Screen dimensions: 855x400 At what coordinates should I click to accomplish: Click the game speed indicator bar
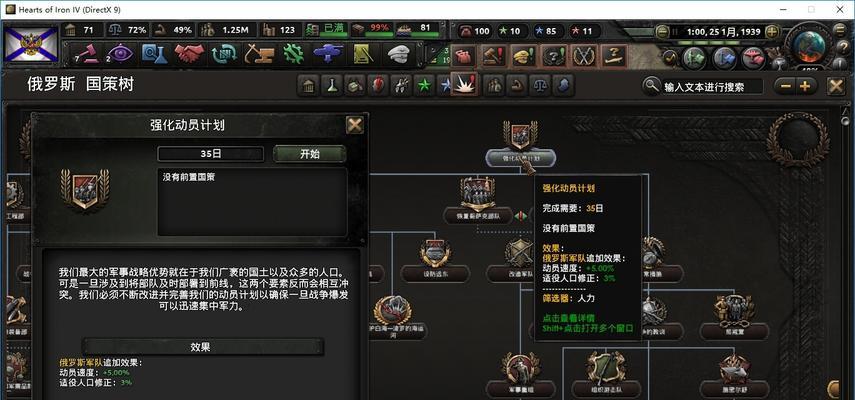point(717,43)
